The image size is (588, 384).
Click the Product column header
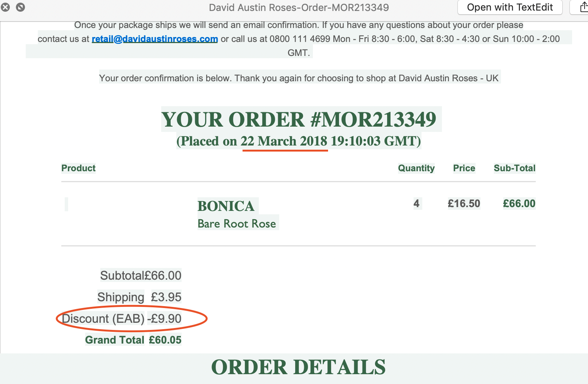78,168
